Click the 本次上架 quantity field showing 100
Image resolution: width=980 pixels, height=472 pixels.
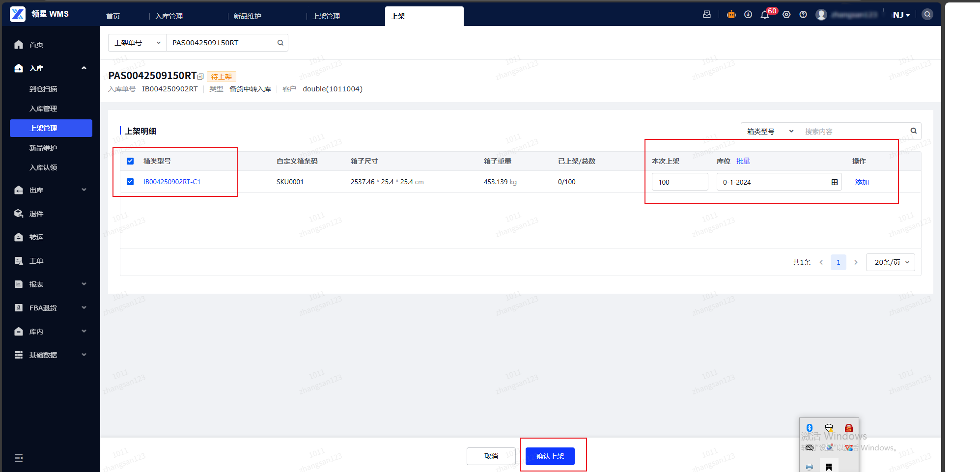680,182
